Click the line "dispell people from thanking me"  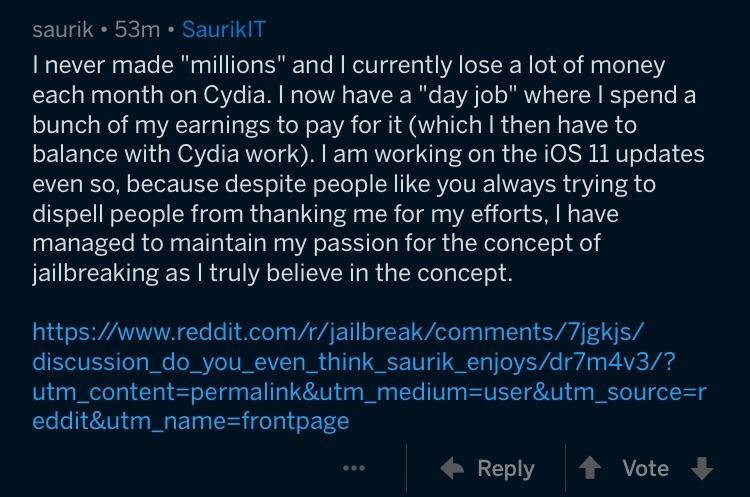(x=326, y=214)
